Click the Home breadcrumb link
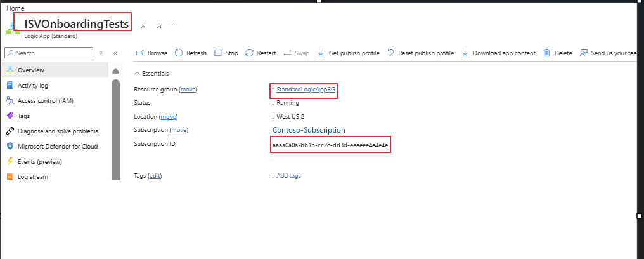 (15, 8)
